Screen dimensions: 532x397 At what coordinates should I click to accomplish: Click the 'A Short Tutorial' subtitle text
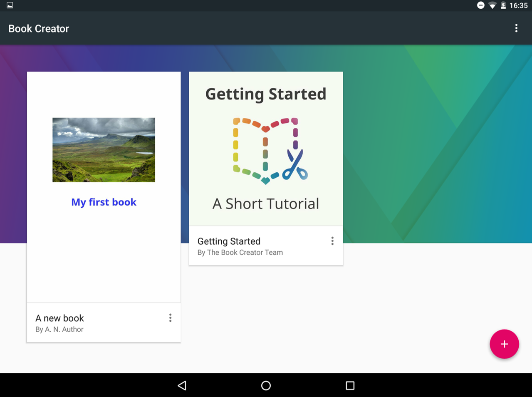coord(266,203)
